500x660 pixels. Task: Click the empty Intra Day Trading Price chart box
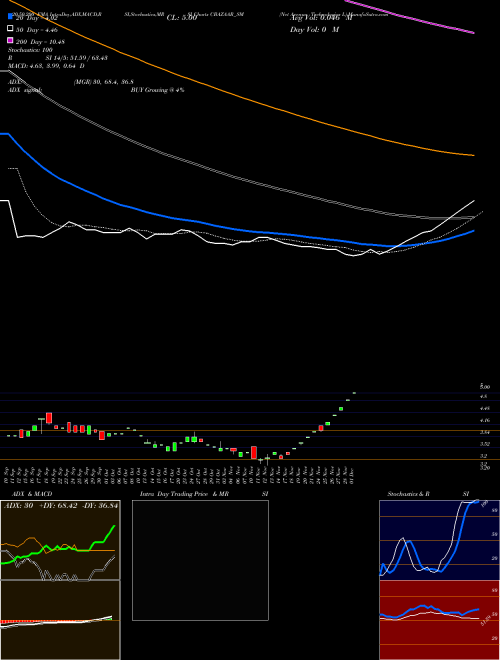click(x=200, y=560)
